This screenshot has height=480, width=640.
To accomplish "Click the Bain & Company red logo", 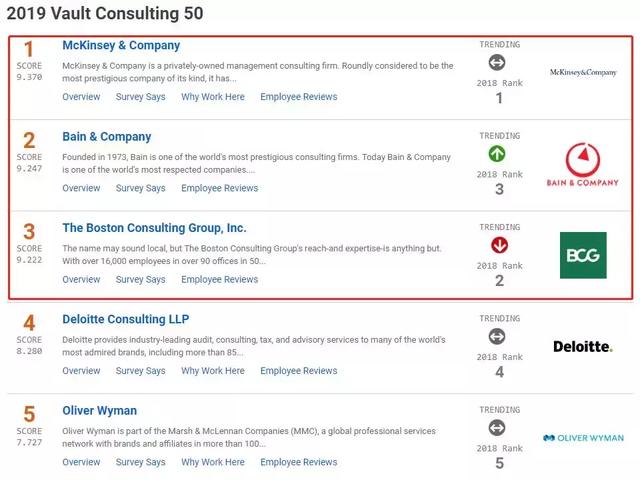I will pos(582,164).
